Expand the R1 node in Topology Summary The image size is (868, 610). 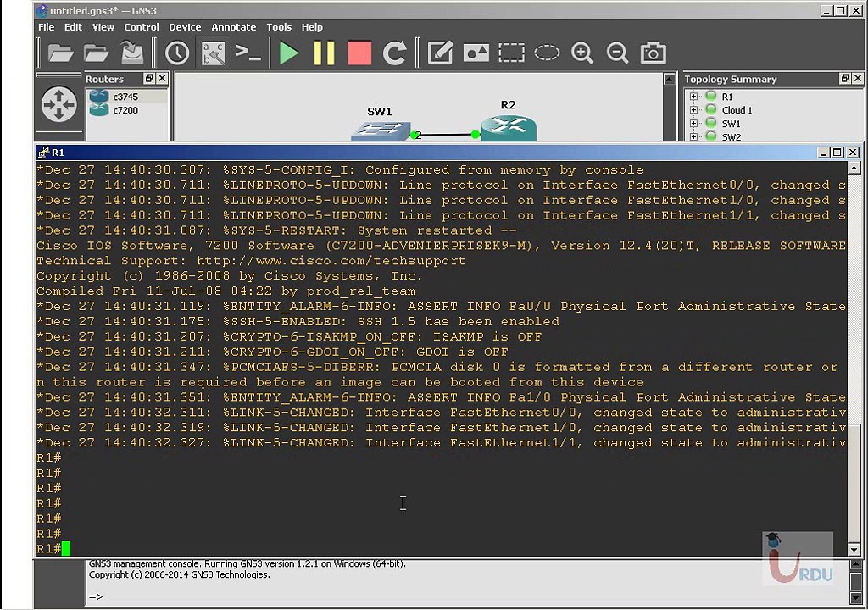(x=693, y=97)
